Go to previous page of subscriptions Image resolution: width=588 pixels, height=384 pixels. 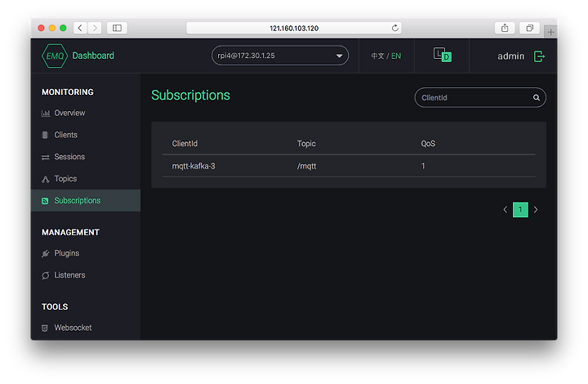(x=506, y=210)
